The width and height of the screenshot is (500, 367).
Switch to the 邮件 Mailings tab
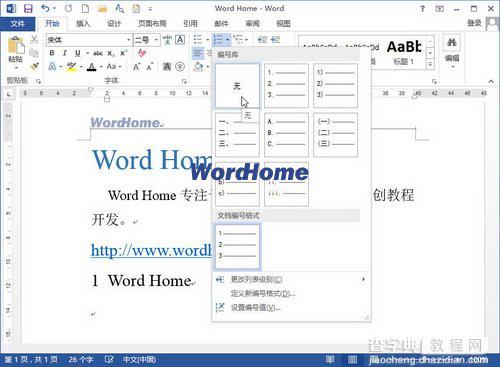pyautogui.click(x=221, y=23)
